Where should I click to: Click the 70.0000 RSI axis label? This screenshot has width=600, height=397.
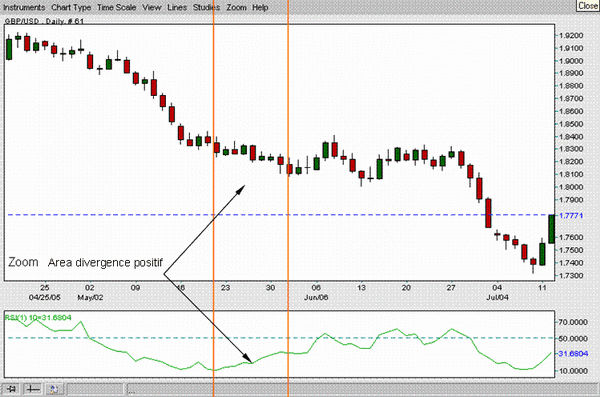click(573, 322)
